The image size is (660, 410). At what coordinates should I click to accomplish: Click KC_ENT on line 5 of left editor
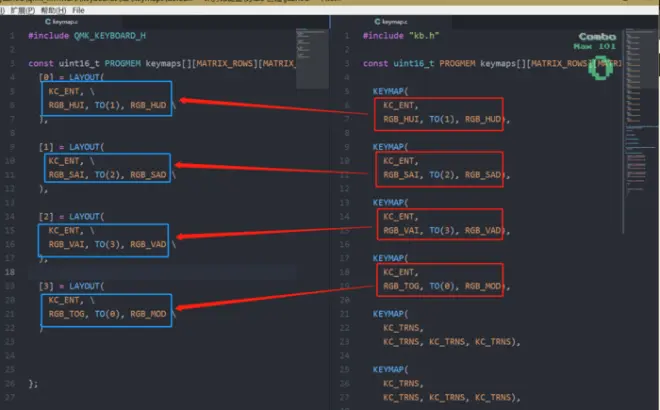pyautogui.click(x=64, y=91)
